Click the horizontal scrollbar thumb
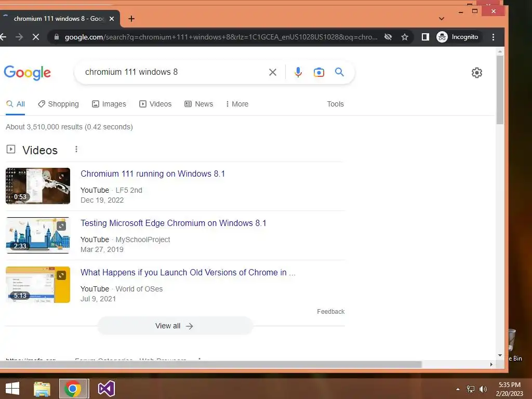Viewport: 532px width, 399px height. (211, 364)
